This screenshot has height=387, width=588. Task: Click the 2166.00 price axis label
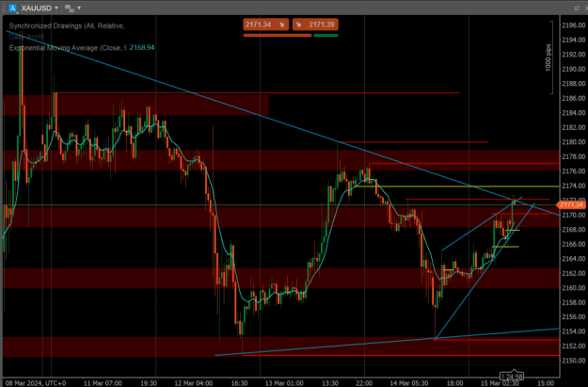(573, 244)
